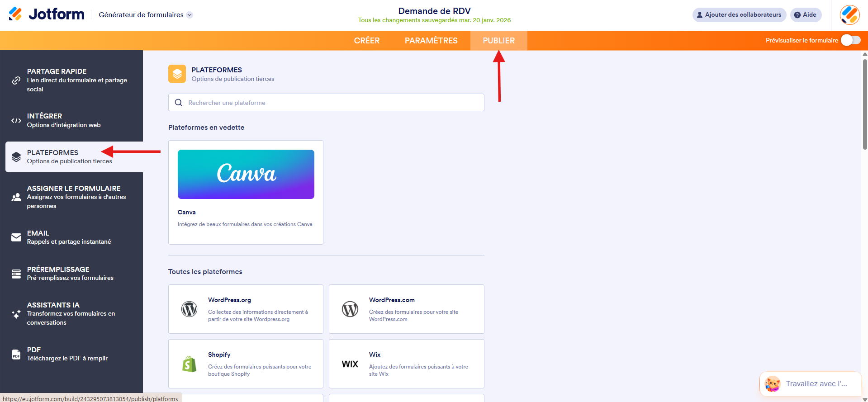Open the Aide help button

coord(806,14)
